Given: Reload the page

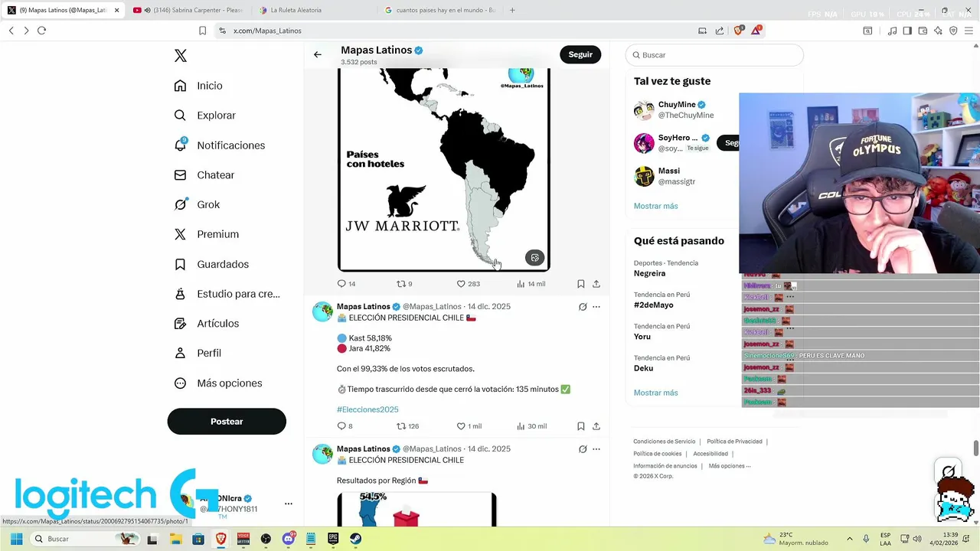Looking at the screenshot, I should point(41,31).
